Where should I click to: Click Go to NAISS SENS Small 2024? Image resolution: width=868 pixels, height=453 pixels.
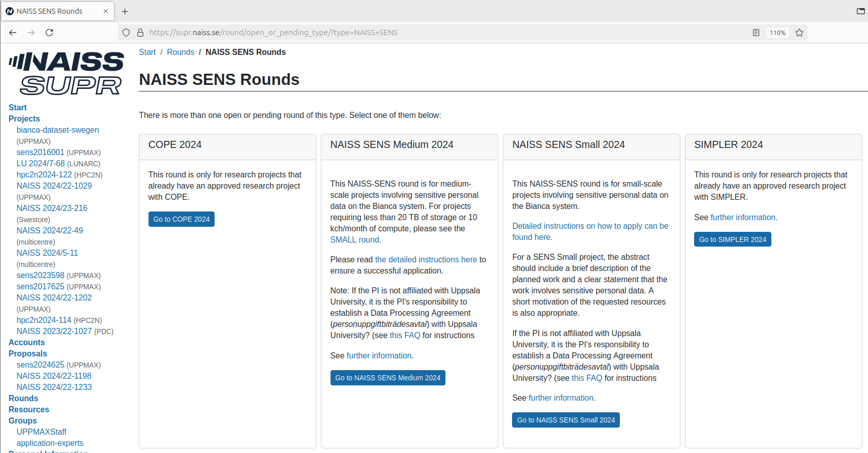pos(566,420)
